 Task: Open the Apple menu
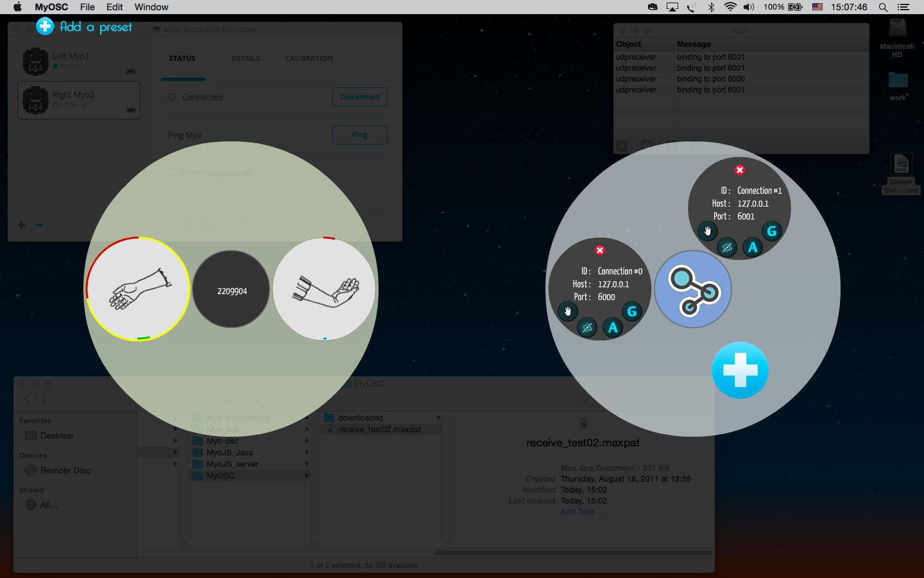[17, 7]
